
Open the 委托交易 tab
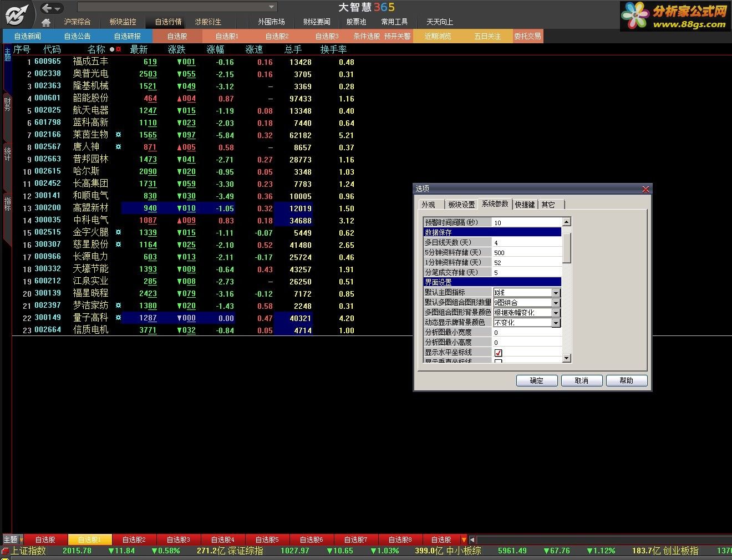pos(527,36)
